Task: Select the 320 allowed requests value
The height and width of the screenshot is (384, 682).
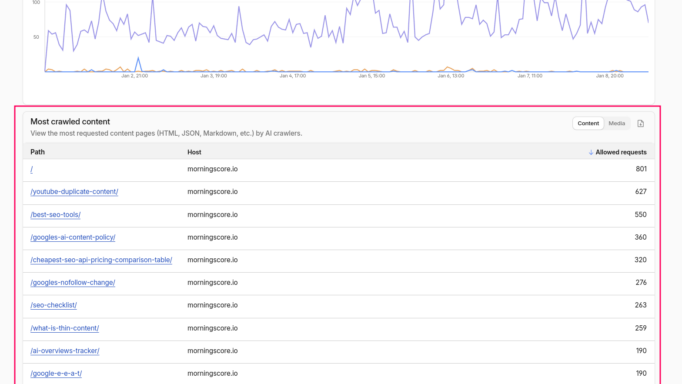Action: (x=641, y=260)
